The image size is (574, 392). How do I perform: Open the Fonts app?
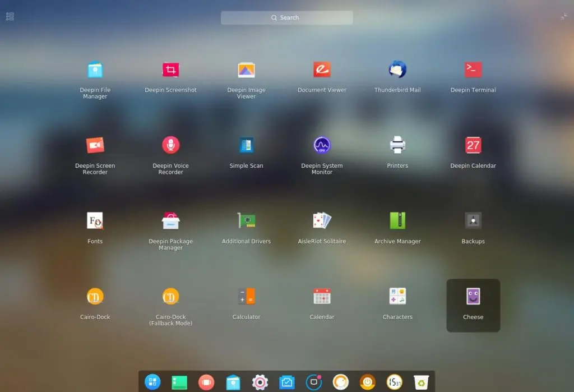click(x=95, y=221)
